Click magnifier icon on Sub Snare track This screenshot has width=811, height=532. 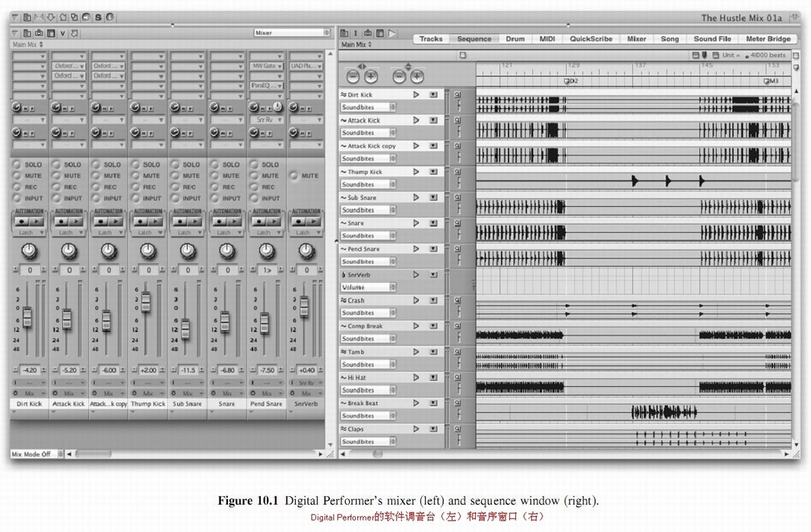(x=458, y=198)
